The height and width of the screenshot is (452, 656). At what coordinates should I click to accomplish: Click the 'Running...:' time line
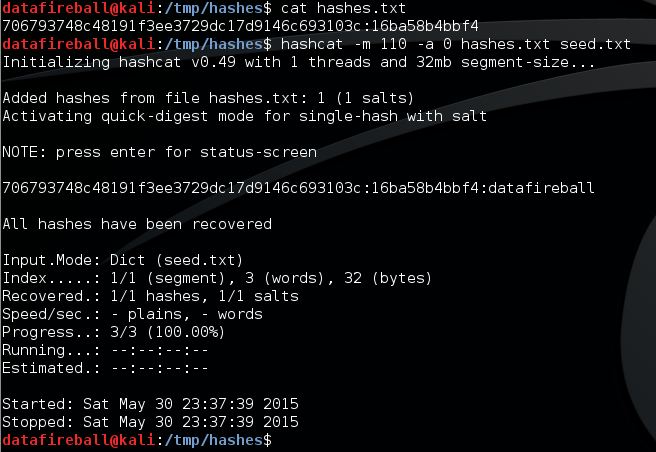105,350
